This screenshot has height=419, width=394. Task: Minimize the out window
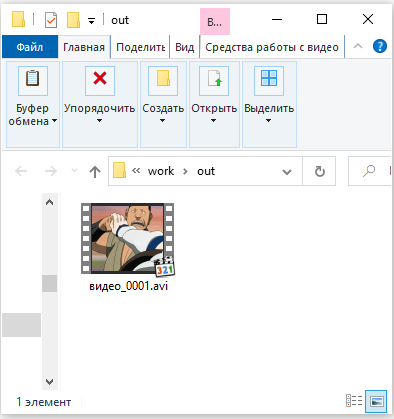[277, 19]
